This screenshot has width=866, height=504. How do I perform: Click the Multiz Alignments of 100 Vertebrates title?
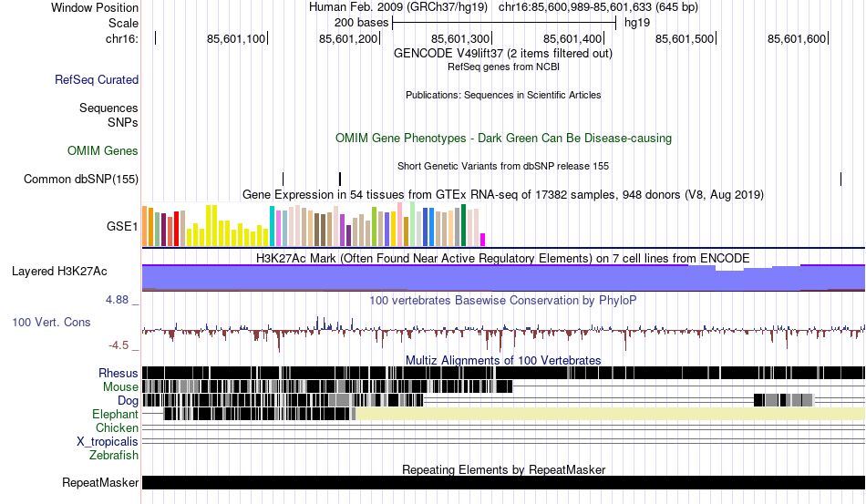(503, 360)
